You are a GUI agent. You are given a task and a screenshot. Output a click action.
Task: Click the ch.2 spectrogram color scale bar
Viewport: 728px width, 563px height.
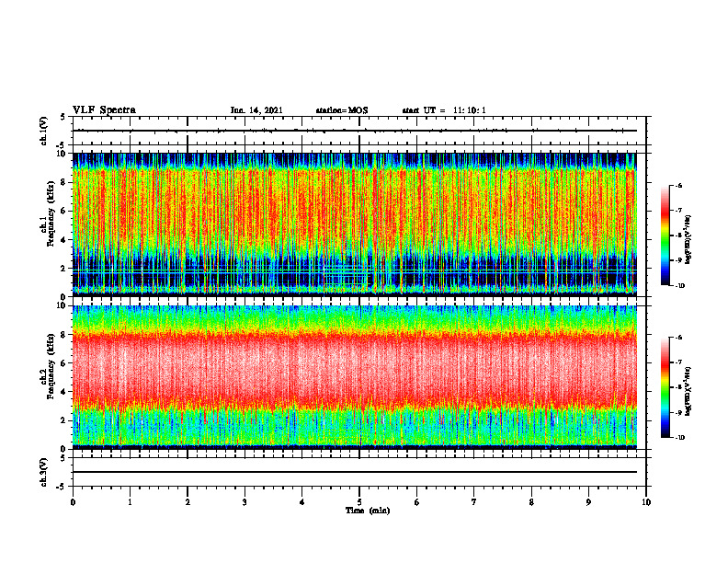(x=665, y=387)
